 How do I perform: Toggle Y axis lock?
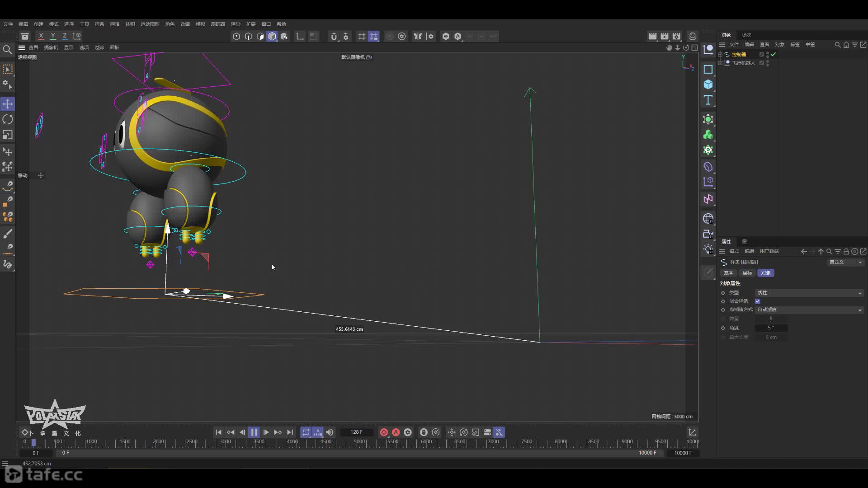click(53, 36)
